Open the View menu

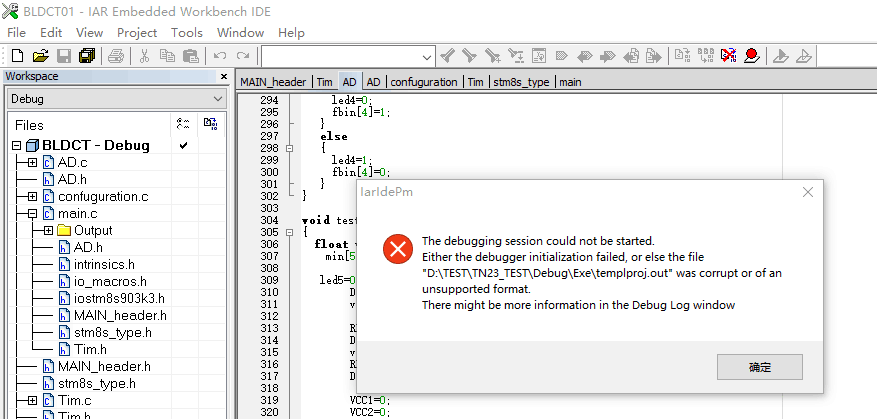89,32
